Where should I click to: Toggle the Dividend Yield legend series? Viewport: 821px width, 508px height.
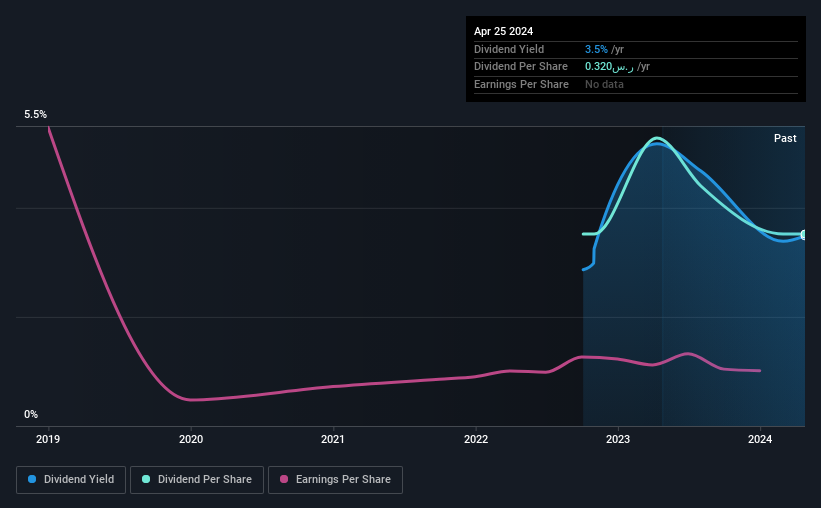click(x=71, y=480)
